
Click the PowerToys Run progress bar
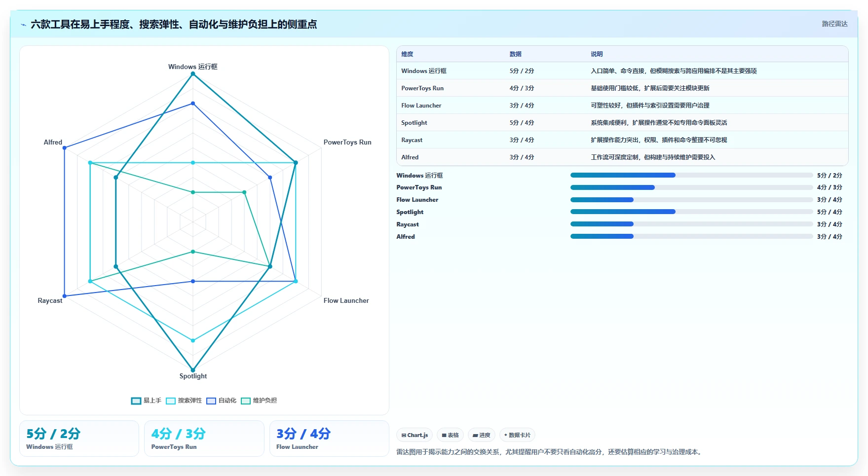(x=691, y=187)
